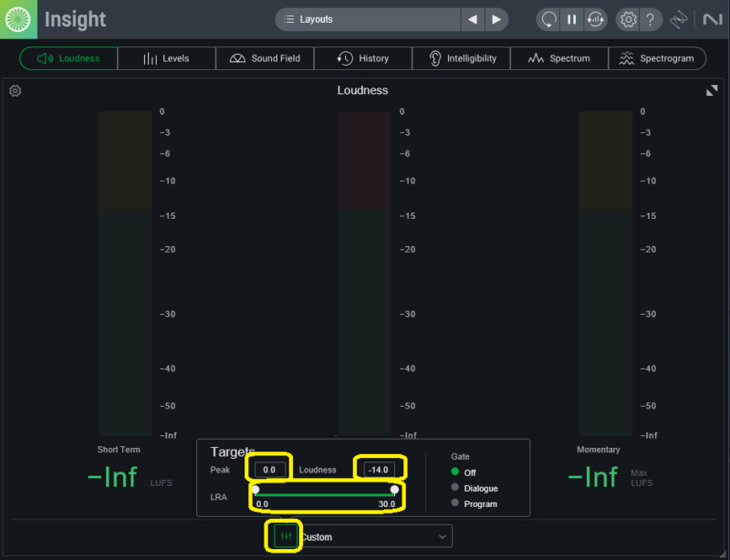
Task: Click the Native Instruments logo icon
Action: coord(710,19)
